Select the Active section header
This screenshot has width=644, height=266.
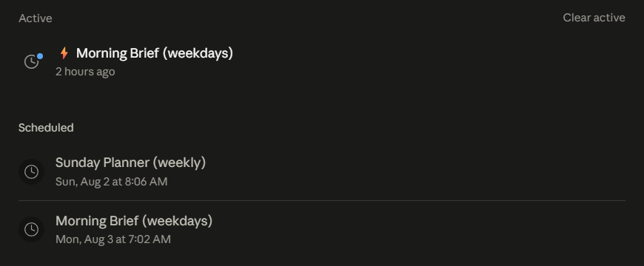click(36, 18)
